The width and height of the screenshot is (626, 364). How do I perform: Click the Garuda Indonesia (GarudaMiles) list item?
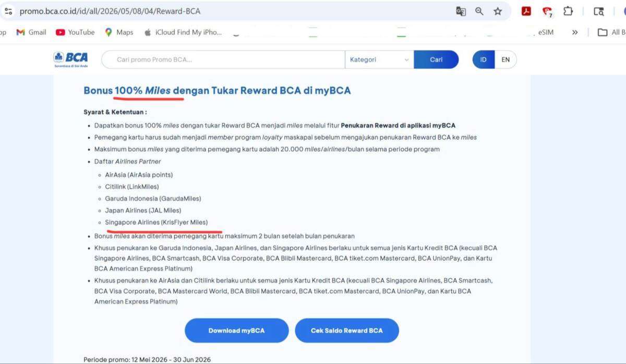tap(153, 199)
